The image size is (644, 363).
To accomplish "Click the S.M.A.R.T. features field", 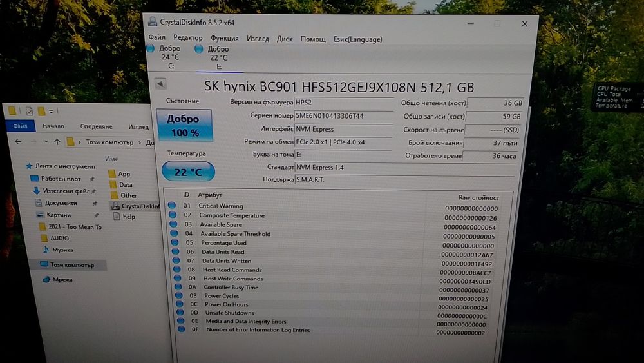I will (x=405, y=180).
